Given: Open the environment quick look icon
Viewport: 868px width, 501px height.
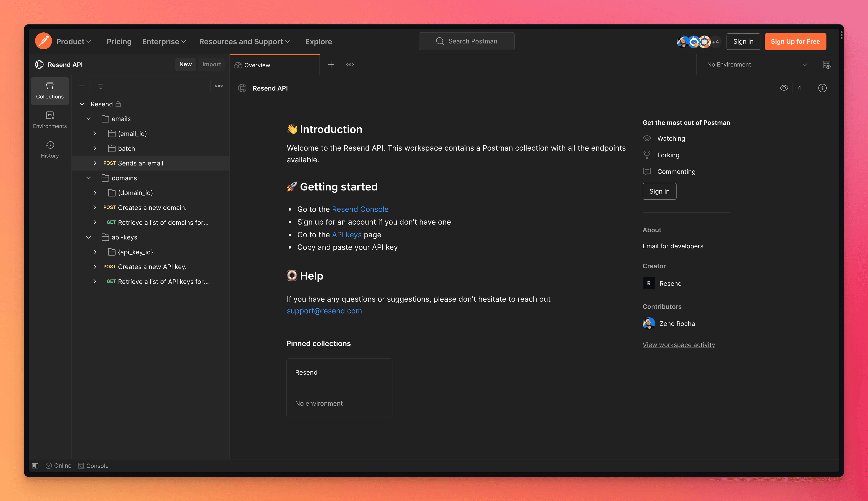Looking at the screenshot, I should tap(826, 64).
